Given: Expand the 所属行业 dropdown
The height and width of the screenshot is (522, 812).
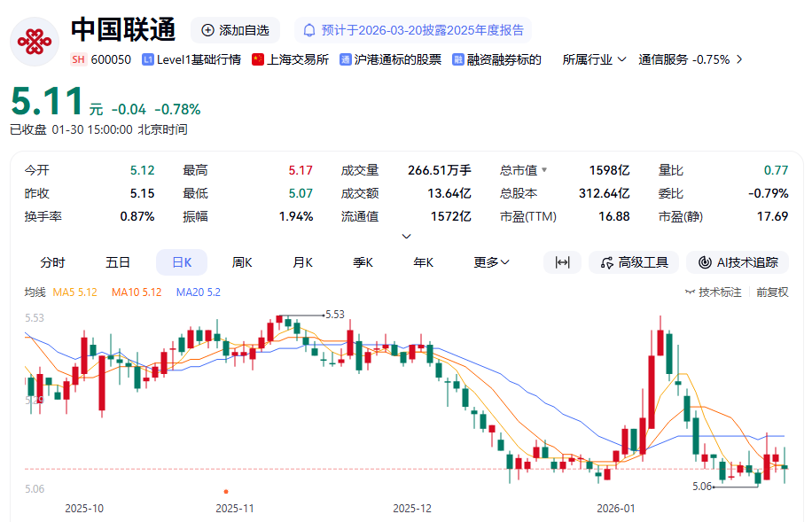Looking at the screenshot, I should (595, 59).
